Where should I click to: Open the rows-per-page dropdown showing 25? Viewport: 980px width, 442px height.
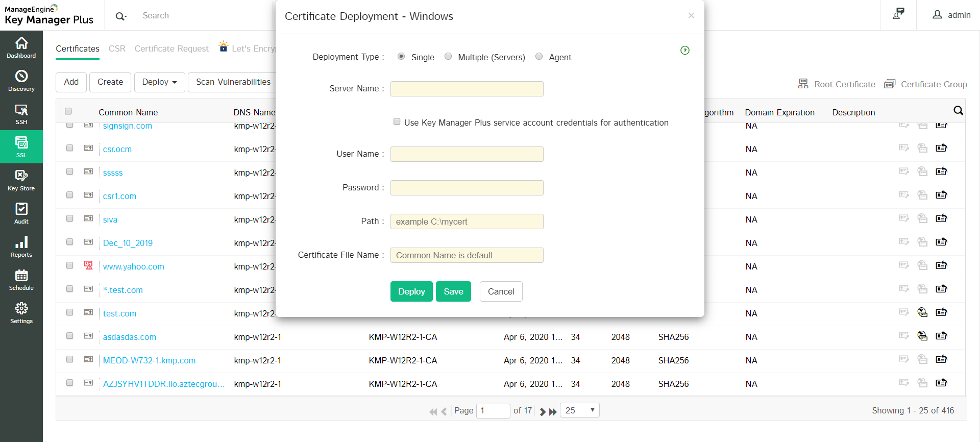coord(580,410)
